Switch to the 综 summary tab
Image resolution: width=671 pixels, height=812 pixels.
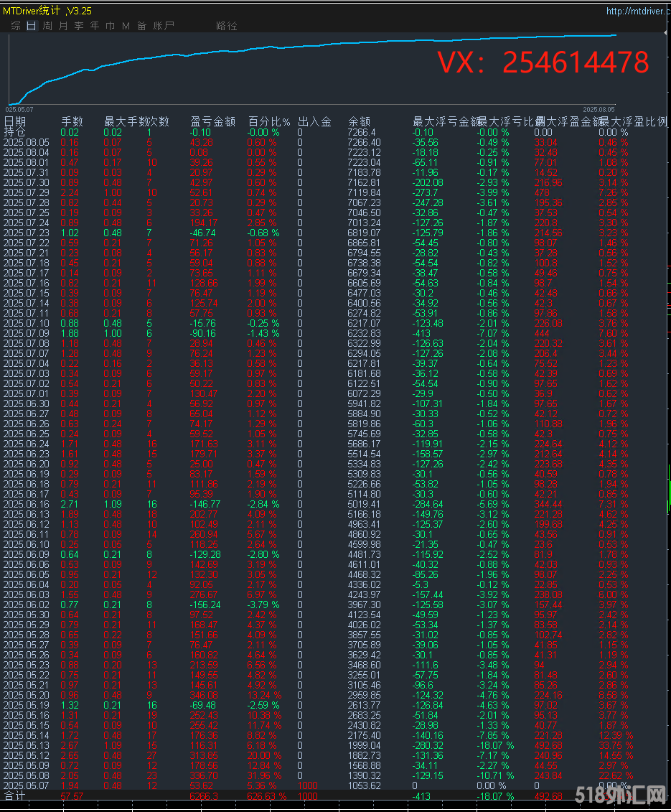14,25
